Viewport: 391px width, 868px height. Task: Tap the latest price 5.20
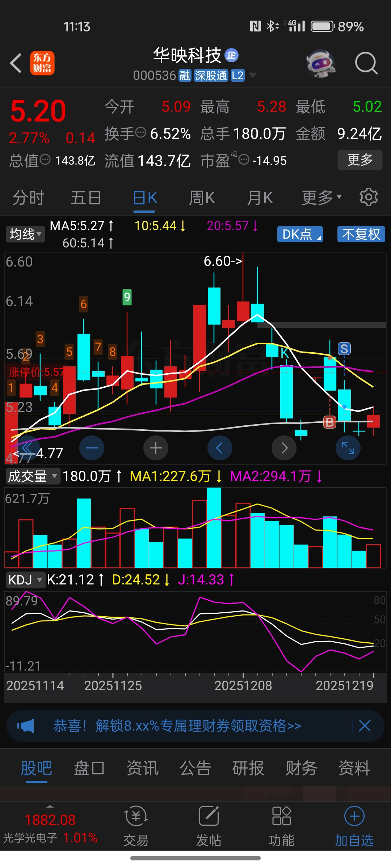[x=38, y=111]
